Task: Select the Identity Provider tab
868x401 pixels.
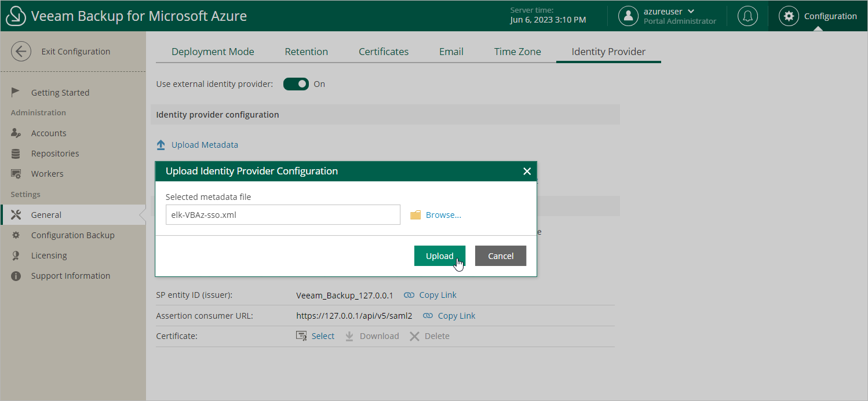Action: [x=608, y=52]
